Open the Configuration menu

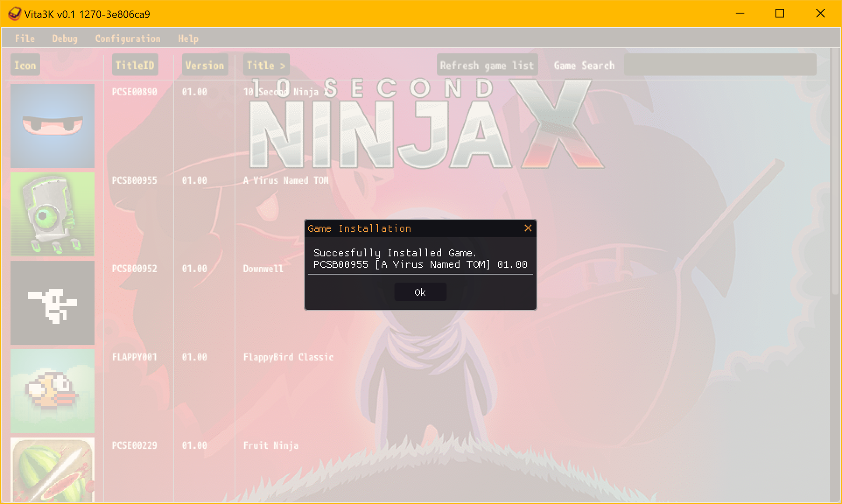127,38
